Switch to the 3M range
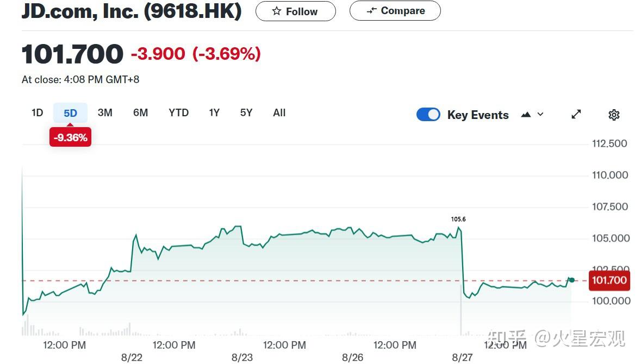 (105, 113)
